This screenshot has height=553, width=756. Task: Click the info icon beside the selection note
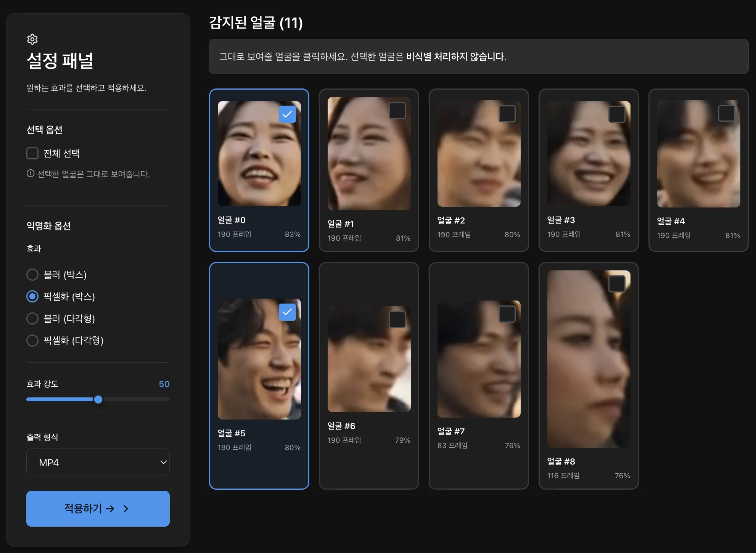point(31,174)
